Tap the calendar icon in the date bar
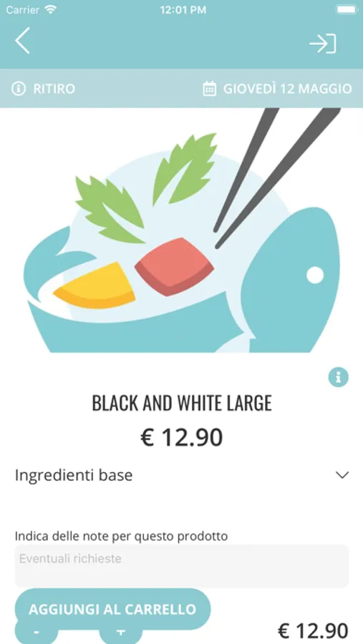 [210, 88]
